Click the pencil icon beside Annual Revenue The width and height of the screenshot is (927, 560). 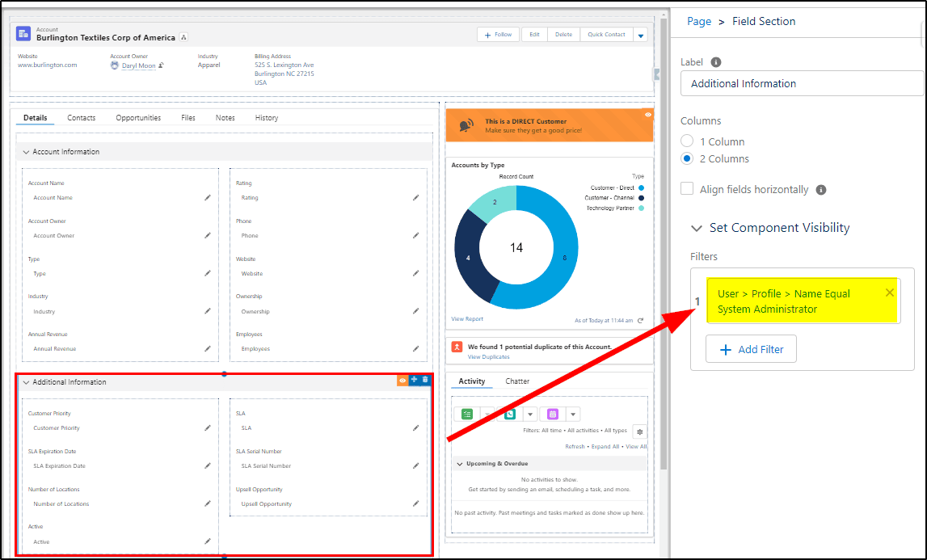(x=208, y=349)
